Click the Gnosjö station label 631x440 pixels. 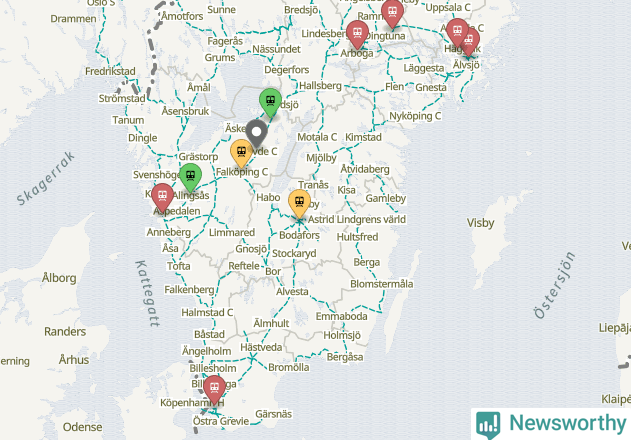[251, 249]
